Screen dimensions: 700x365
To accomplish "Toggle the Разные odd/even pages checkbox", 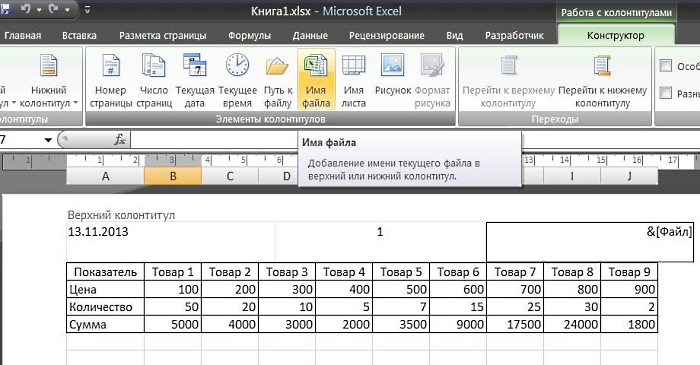I will pos(666,93).
